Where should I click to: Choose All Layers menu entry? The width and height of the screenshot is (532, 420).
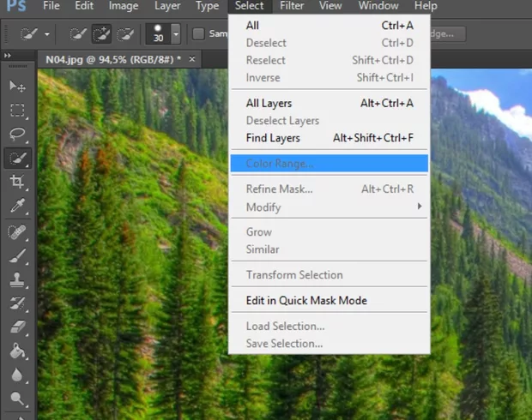coord(329,103)
